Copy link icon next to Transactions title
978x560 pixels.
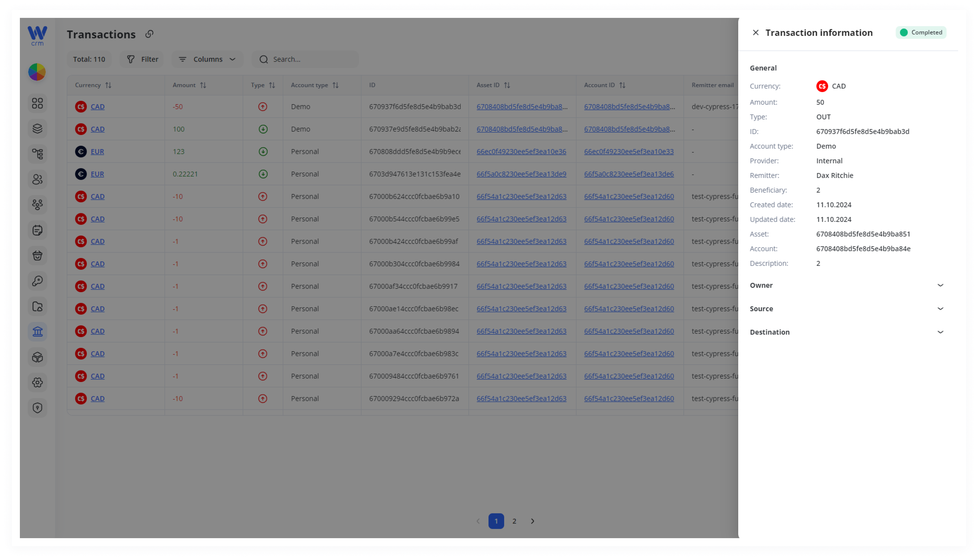pos(149,34)
